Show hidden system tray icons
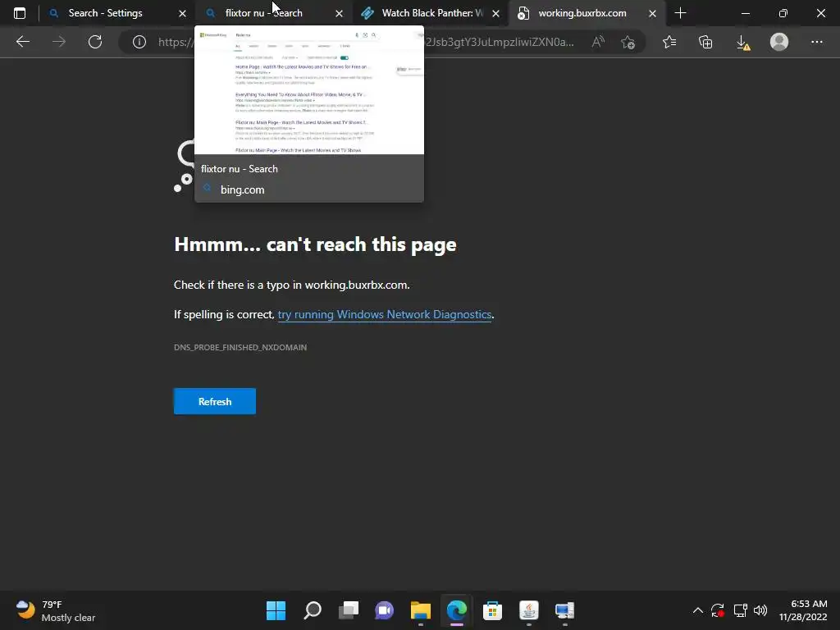 pyautogui.click(x=697, y=610)
